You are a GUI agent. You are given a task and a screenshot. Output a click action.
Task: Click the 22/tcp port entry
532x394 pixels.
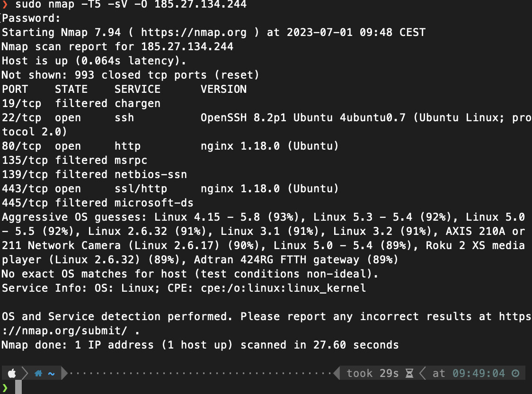tap(21, 118)
